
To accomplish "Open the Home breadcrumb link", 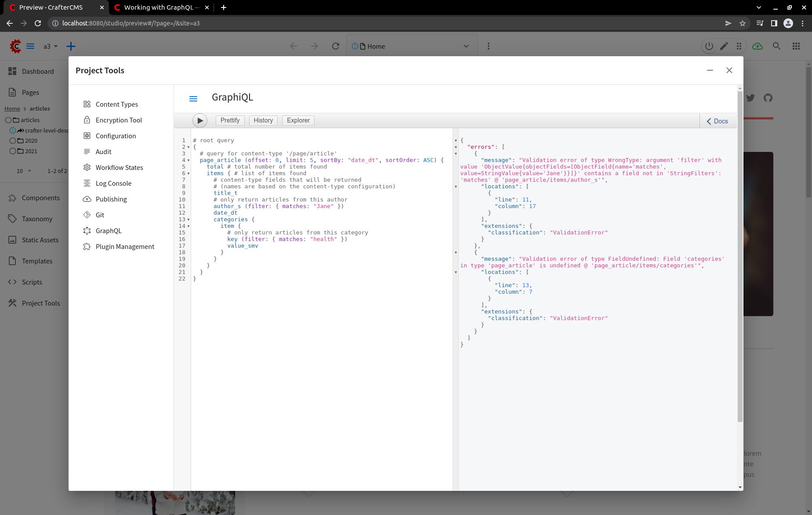I will click(x=12, y=108).
